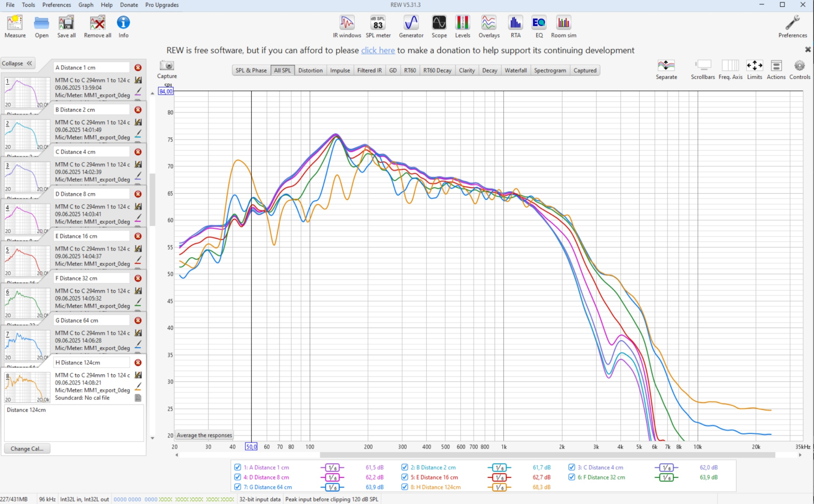Open the Levels tool
Viewport: 814px width, 504px height.
tap(463, 27)
